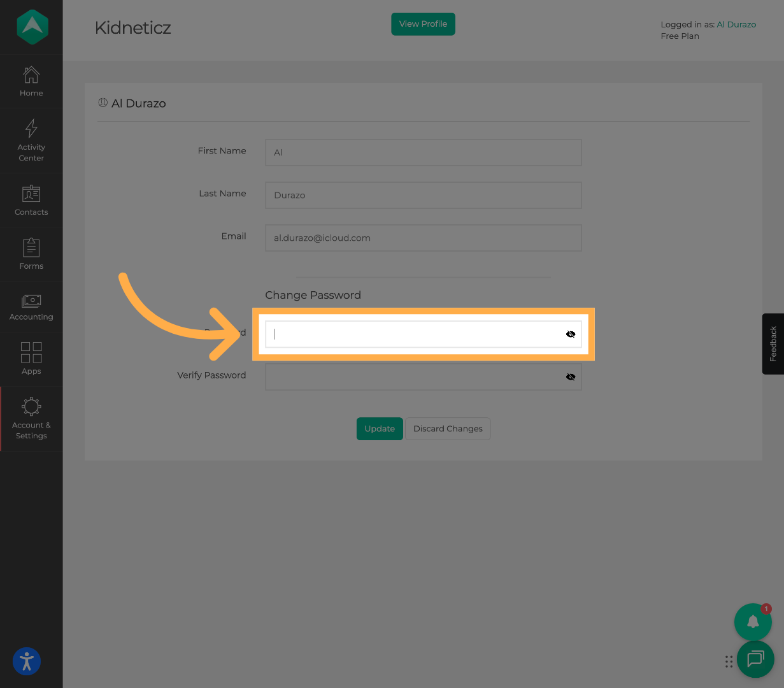Open the Forms section icon

31,248
